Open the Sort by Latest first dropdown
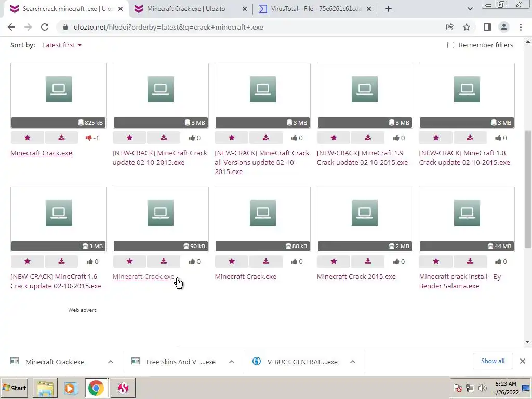 [x=62, y=45]
